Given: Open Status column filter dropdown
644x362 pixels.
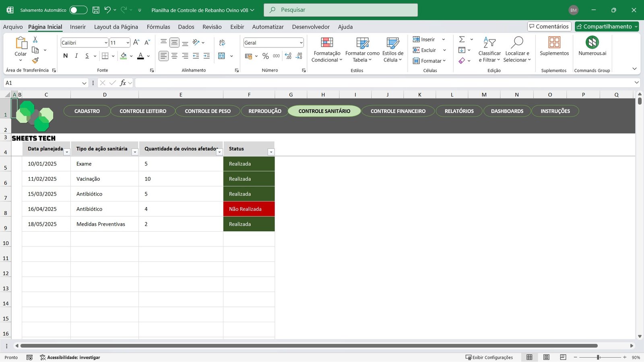Looking at the screenshot, I should click(x=271, y=152).
